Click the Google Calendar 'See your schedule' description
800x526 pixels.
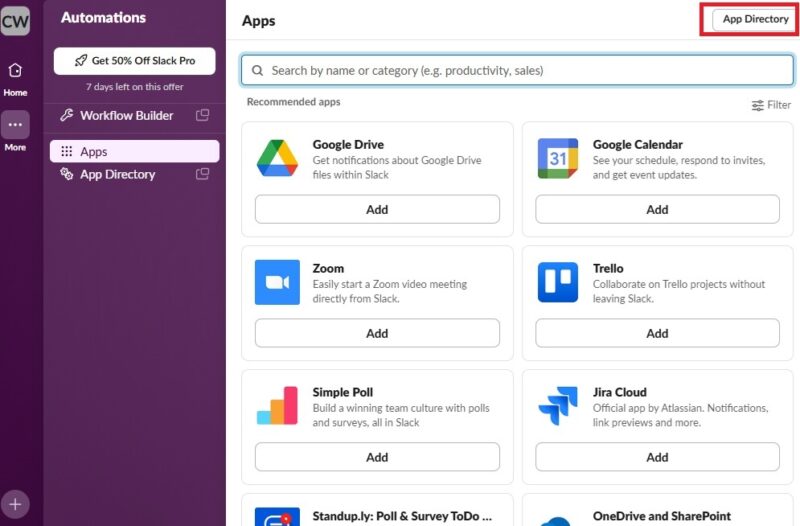point(679,167)
